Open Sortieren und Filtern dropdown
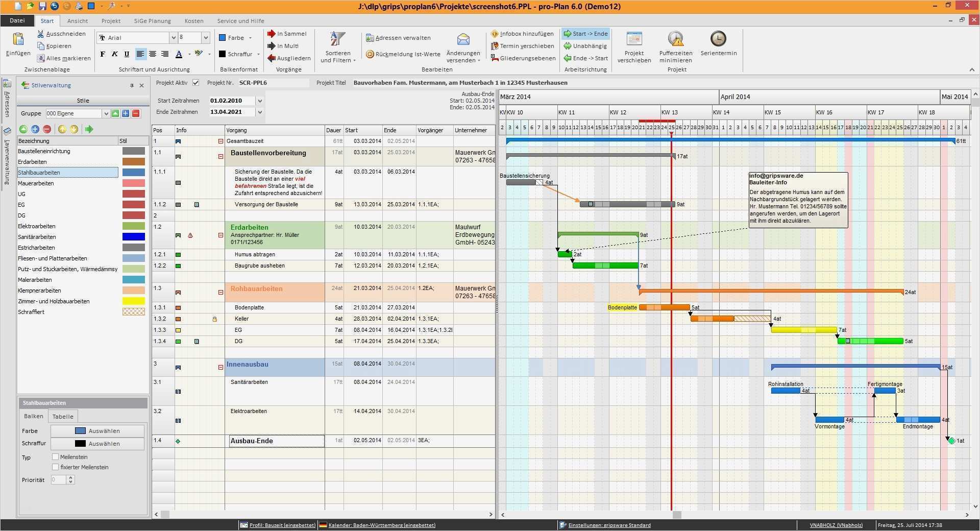Screen dimensions: 980x531 coord(337,47)
